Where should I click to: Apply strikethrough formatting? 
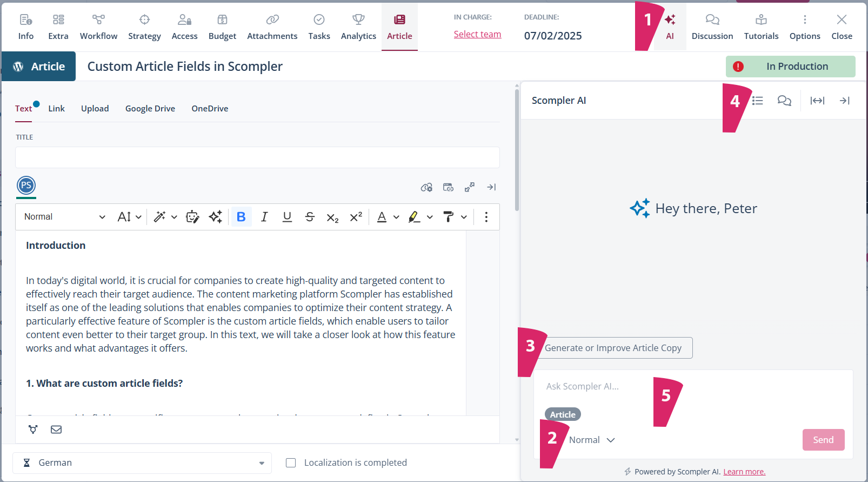click(x=310, y=217)
